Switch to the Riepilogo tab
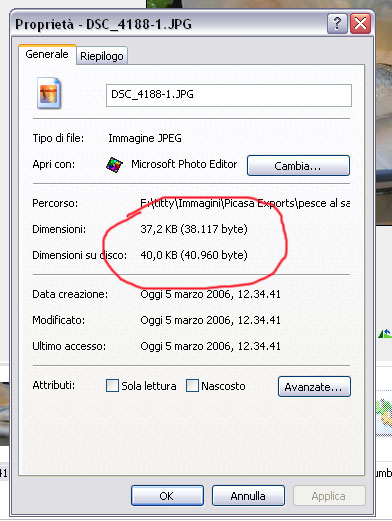The width and height of the screenshot is (392, 521). pos(102,56)
